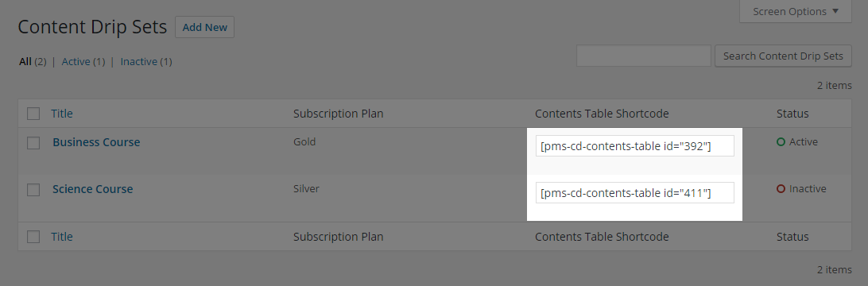The height and width of the screenshot is (286, 868).
Task: Open the Business Course drip set
Action: 96,142
